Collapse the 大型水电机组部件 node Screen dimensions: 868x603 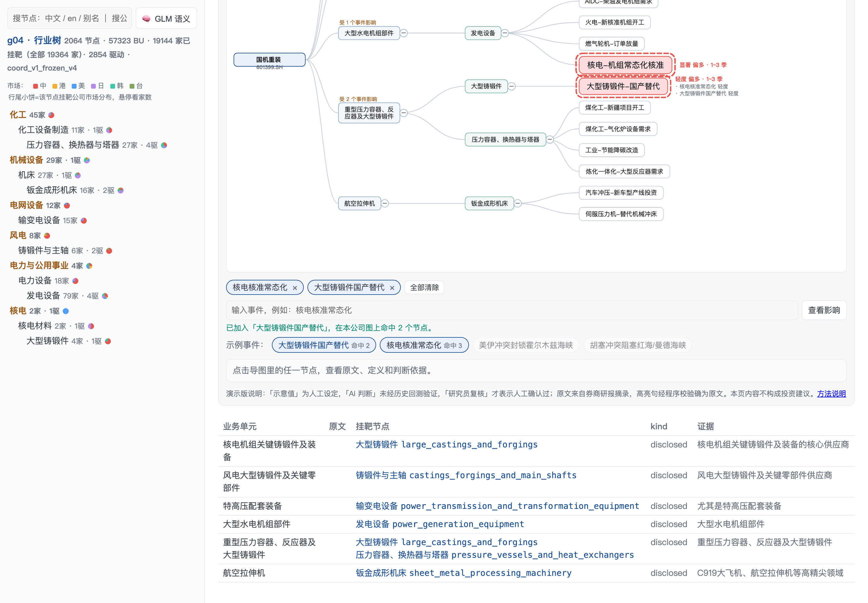pos(404,33)
